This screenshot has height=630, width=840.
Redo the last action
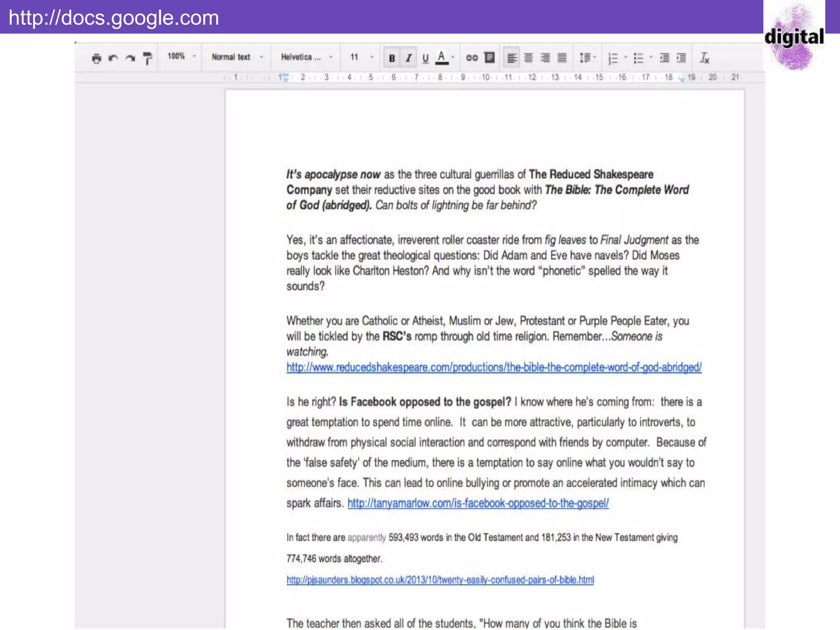[130, 58]
